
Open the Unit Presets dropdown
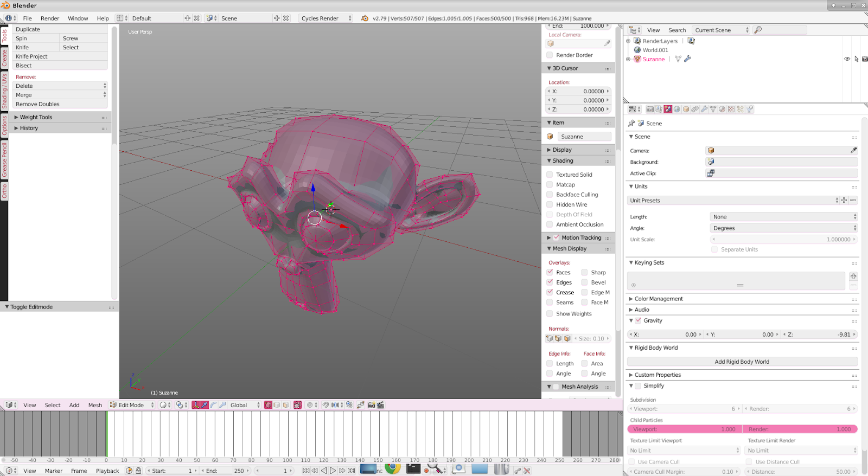tap(733, 201)
